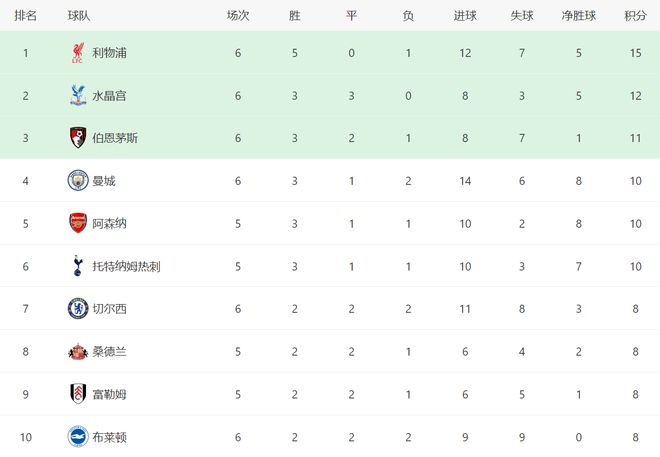Click the 进球 column header
The width and height of the screenshot is (660, 457).
(465, 15)
